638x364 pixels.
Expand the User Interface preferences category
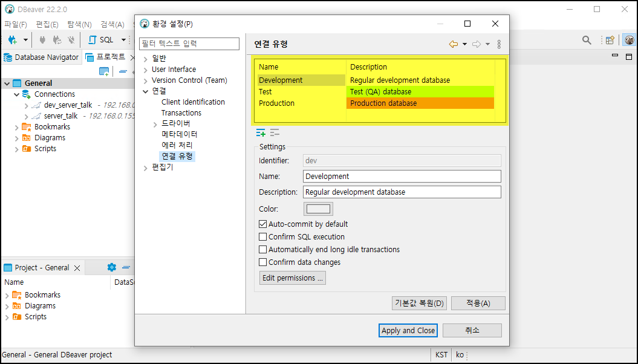pyautogui.click(x=145, y=70)
